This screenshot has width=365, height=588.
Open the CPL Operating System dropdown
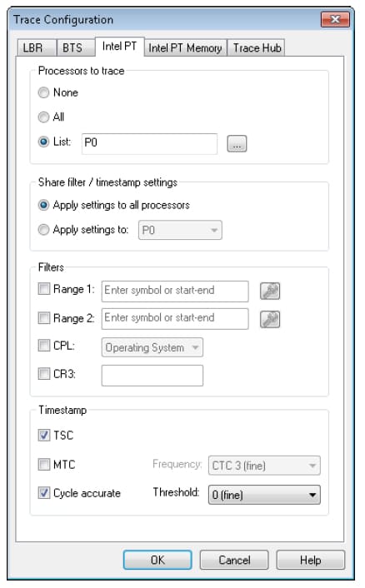[x=152, y=347]
